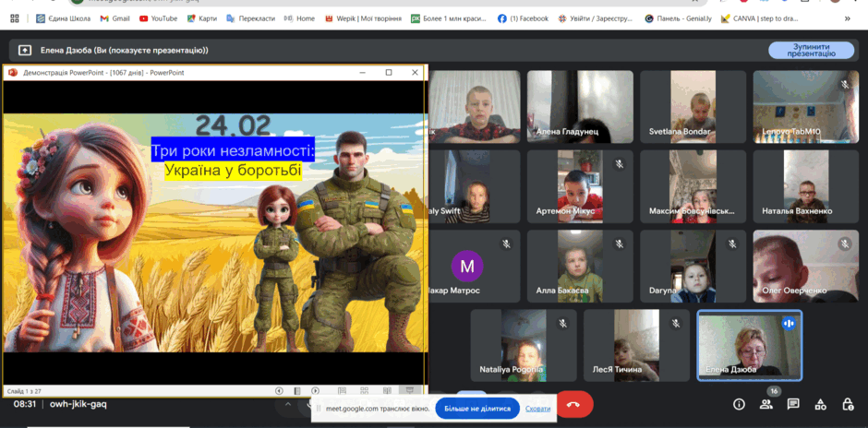Open the CANVA | step to dra... bookmark
The image size is (868, 428).
759,18
